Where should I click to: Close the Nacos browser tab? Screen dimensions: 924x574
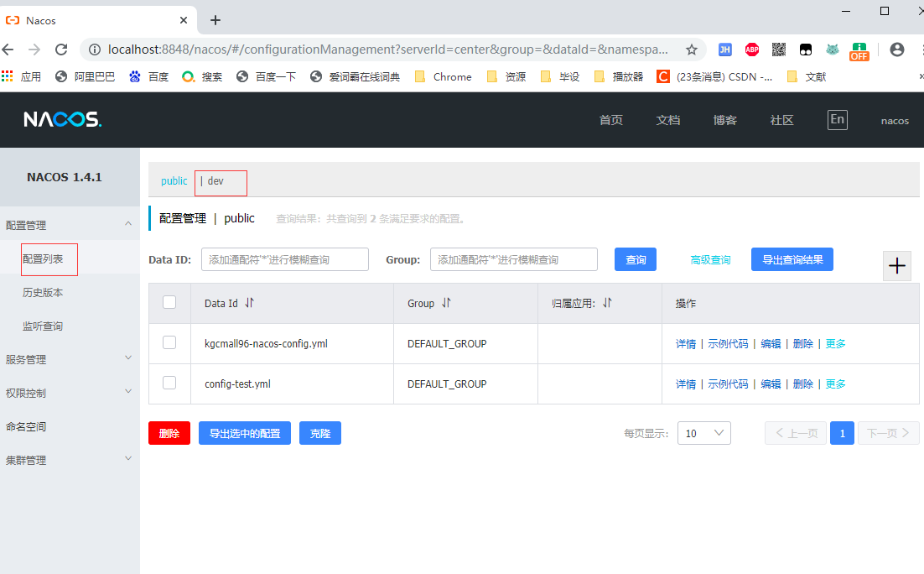click(x=184, y=20)
